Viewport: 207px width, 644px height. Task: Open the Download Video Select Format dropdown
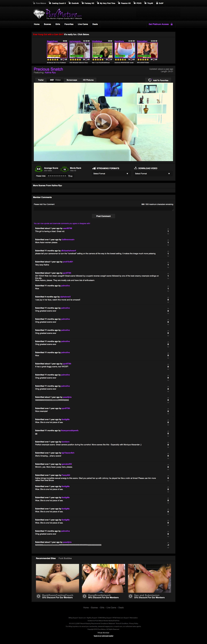[x=152, y=174]
